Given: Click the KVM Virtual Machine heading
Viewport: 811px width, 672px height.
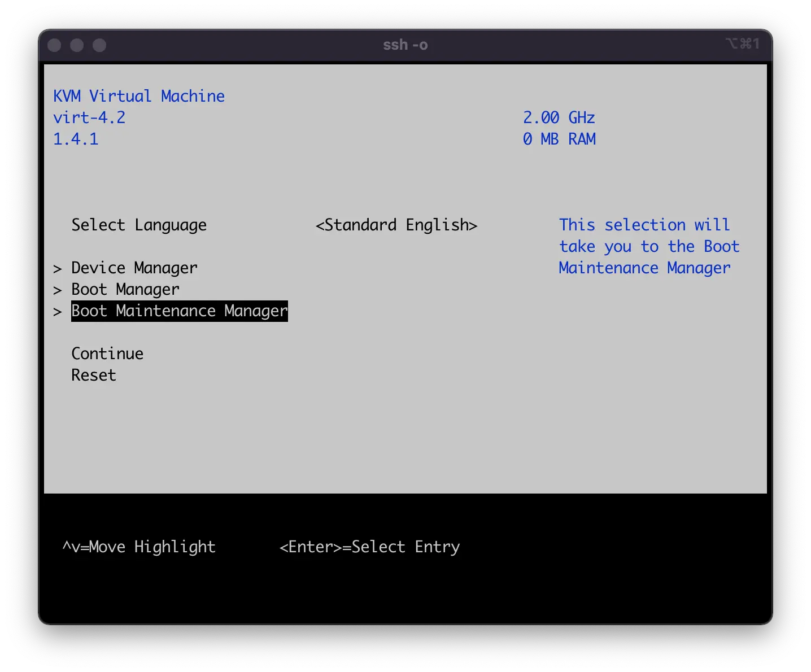Looking at the screenshot, I should 139,96.
